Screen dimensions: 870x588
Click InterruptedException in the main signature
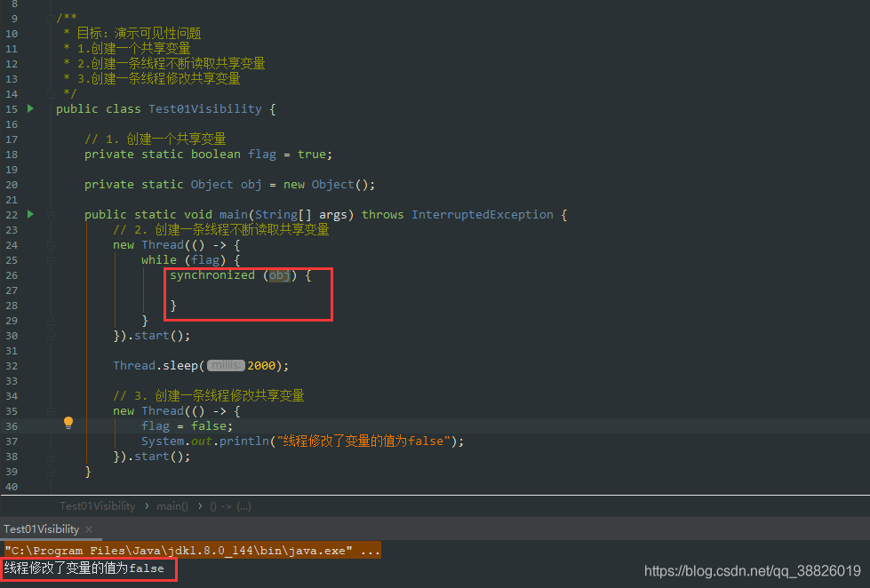click(x=483, y=215)
